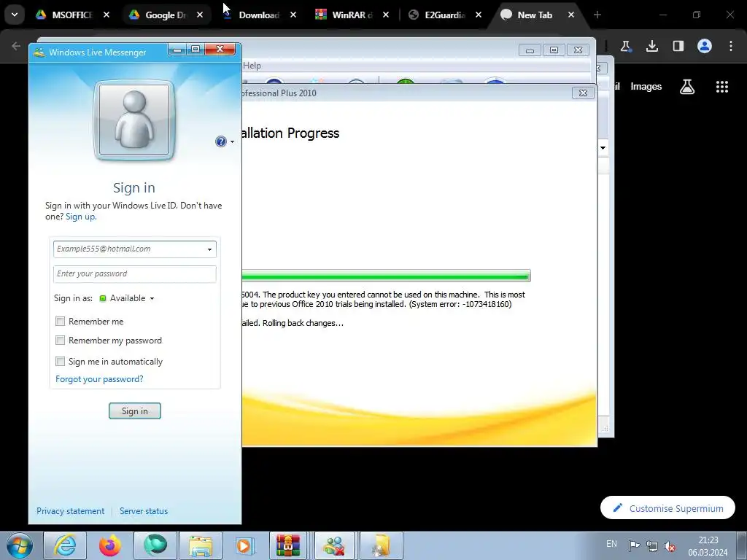747x560 pixels.
Task: Switch to the E2Guardian tab
Action: pyautogui.click(x=444, y=15)
